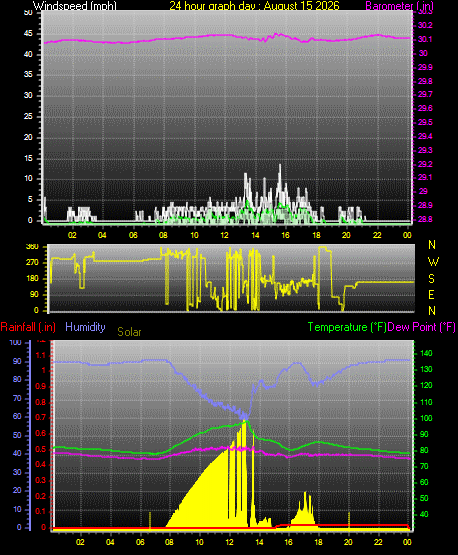Click the "0.5" rainfall axis value
The height and width of the screenshot is (555, 458).
(x=41, y=449)
